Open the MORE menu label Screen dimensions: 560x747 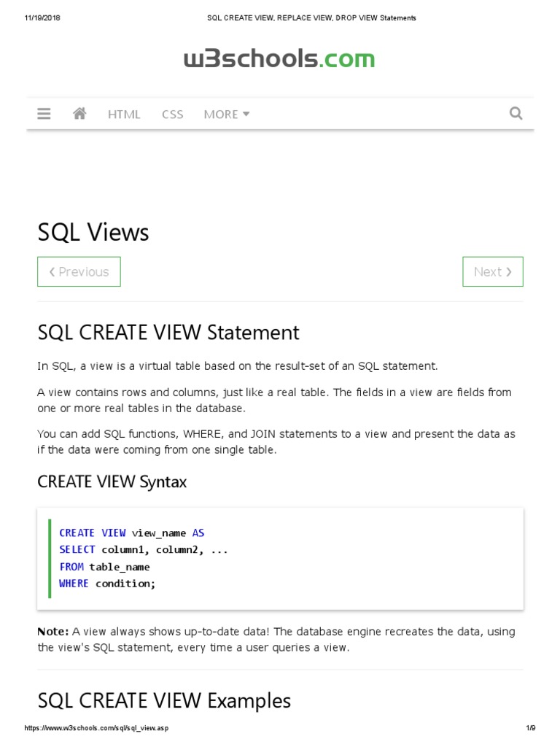pyautogui.click(x=221, y=115)
